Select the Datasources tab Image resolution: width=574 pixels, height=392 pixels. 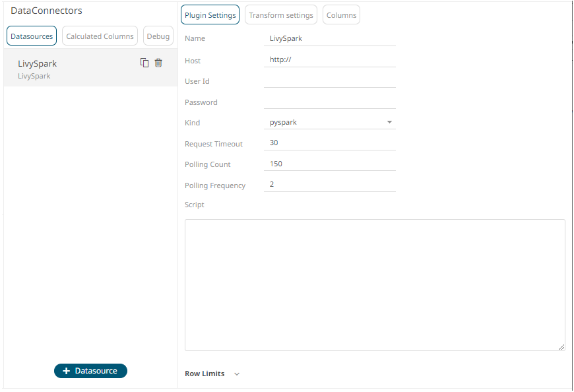(32, 36)
